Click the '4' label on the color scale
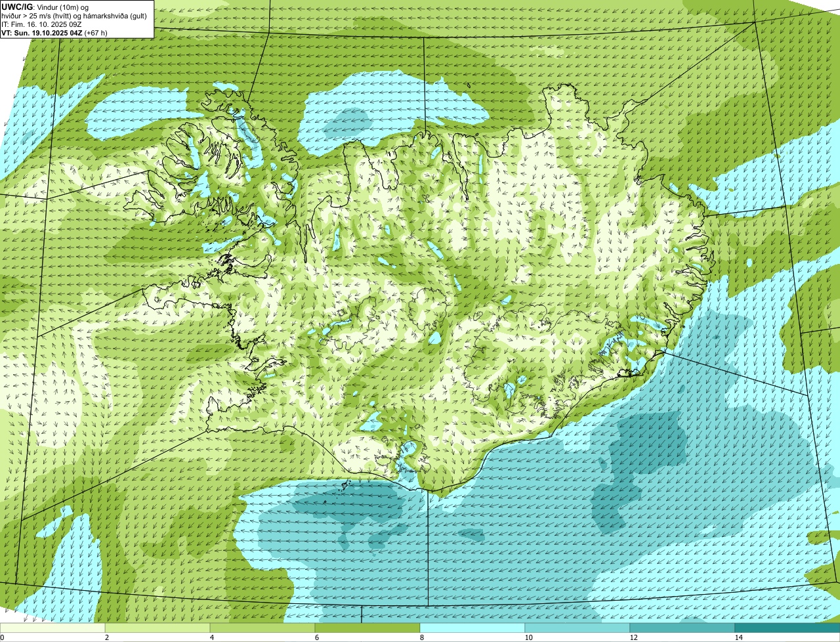Screen dimensions: 840x642 point(211,637)
